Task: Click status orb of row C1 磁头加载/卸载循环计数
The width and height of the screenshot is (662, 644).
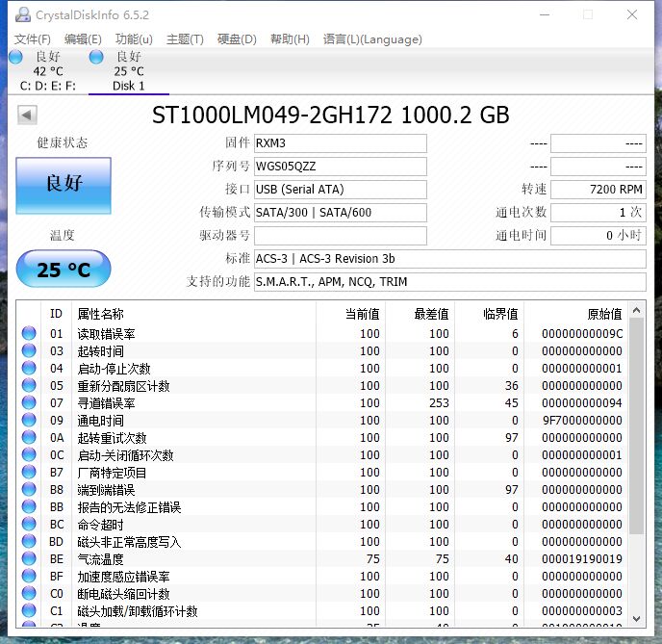Action: click(29, 610)
